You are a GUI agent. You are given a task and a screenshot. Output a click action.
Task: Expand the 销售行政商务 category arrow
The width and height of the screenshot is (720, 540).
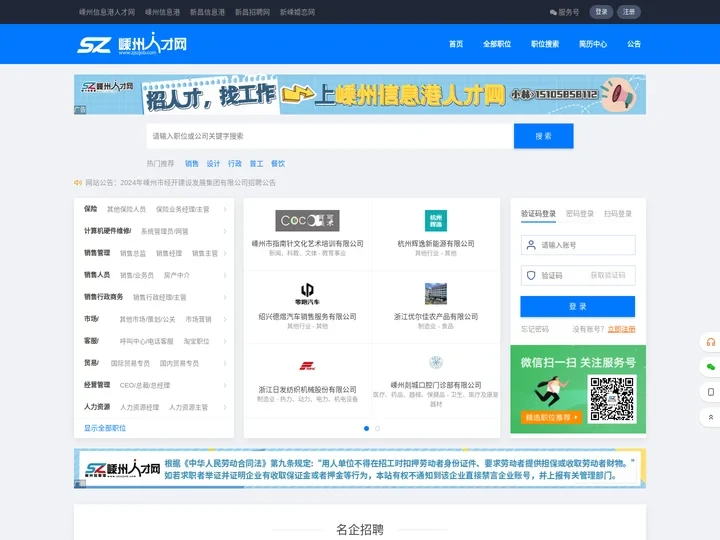(225, 298)
